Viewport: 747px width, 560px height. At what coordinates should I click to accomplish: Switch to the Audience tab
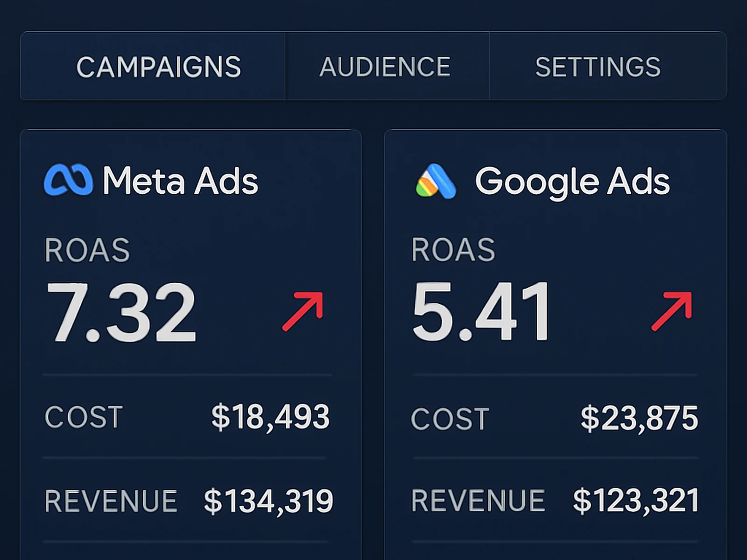[387, 66]
